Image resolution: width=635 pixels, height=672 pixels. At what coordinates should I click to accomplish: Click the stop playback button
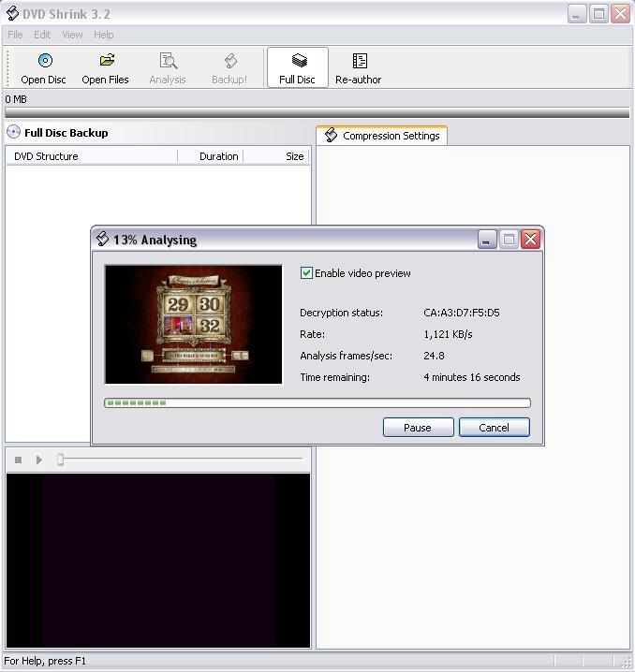[18, 460]
